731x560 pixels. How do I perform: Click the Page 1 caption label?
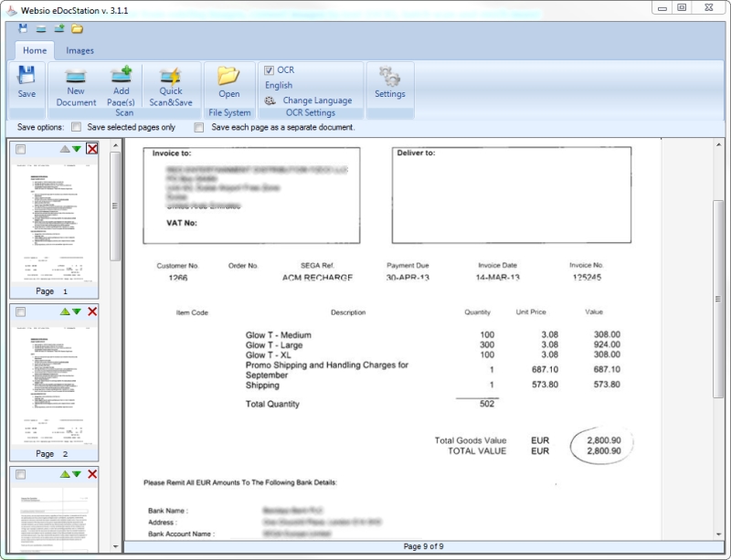click(52, 291)
